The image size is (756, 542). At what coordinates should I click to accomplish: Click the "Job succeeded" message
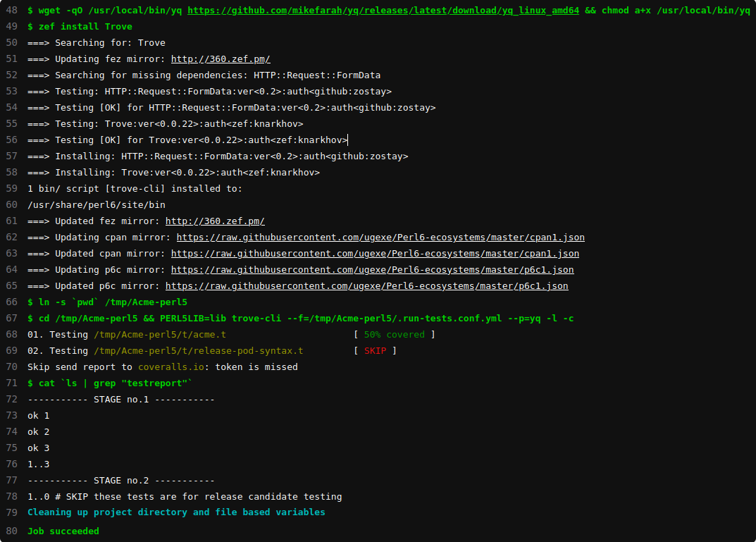(63, 531)
